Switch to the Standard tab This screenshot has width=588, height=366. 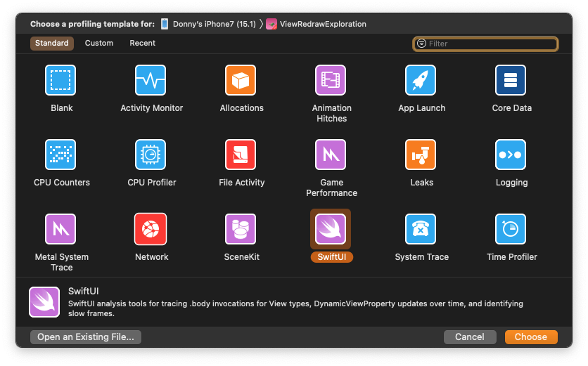[x=52, y=43]
